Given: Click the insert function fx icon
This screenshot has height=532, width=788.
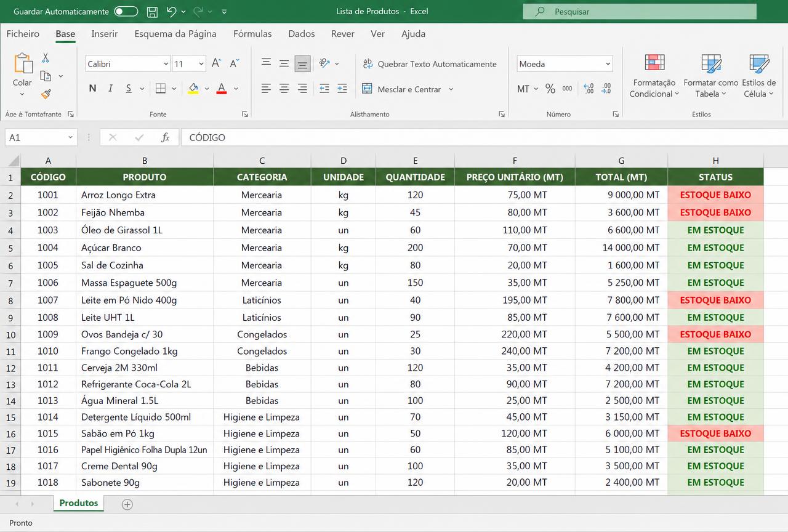Looking at the screenshot, I should pos(165,137).
